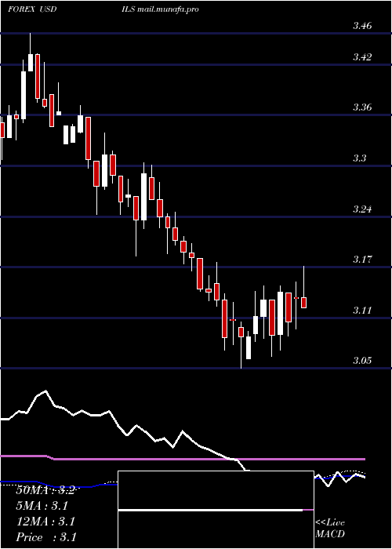392x549 pixels.
Task: Click the 5MA : 3.1 legend entry
Action: point(42,506)
